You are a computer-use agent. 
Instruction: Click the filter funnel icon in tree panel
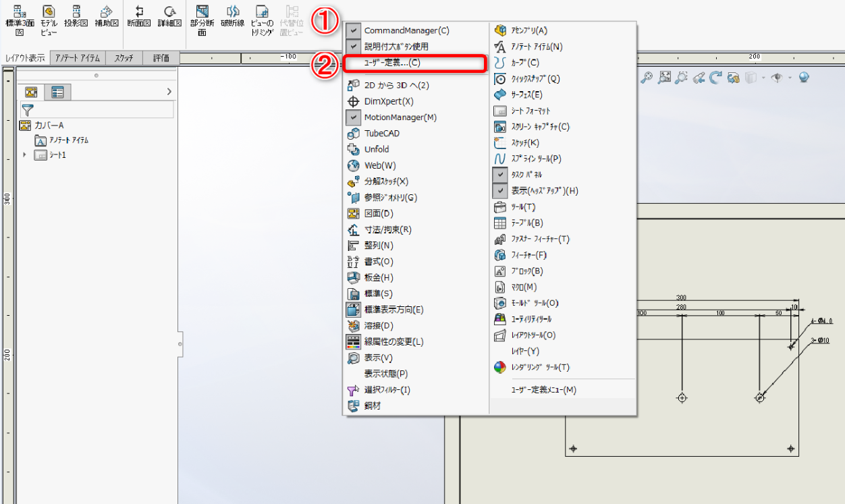(x=28, y=109)
